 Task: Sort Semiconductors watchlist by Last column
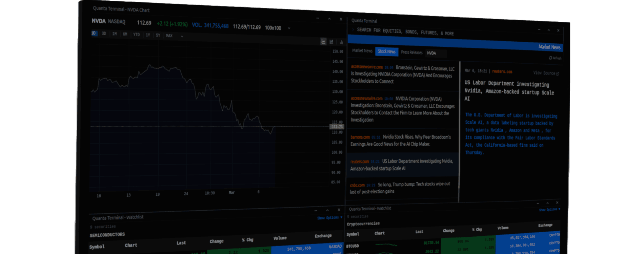[181, 243]
